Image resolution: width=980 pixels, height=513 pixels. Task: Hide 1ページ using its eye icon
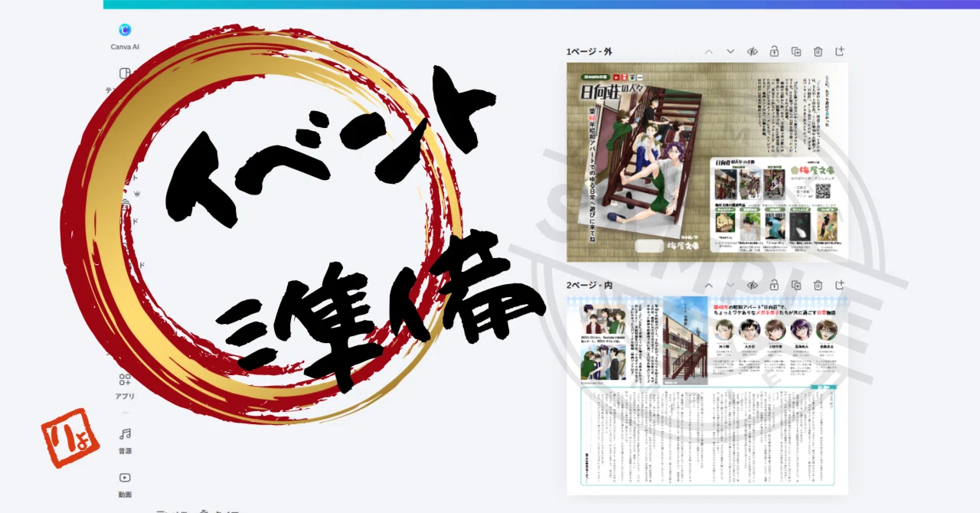pyautogui.click(x=753, y=51)
